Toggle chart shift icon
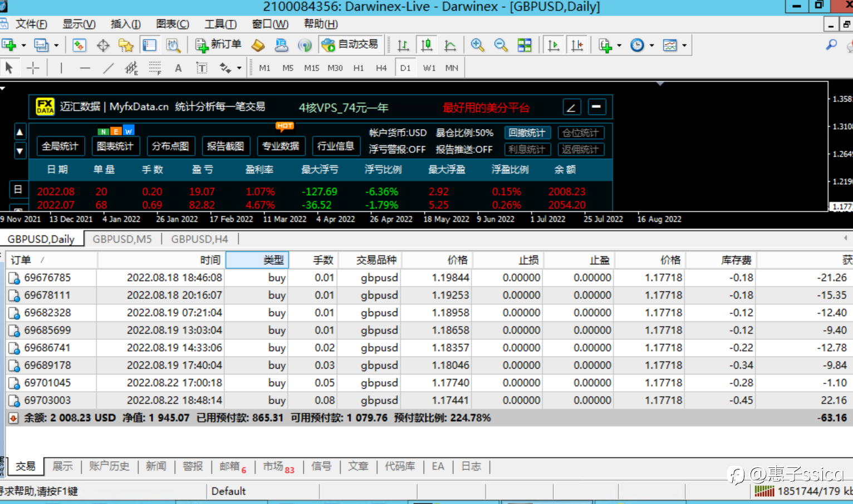 click(577, 45)
